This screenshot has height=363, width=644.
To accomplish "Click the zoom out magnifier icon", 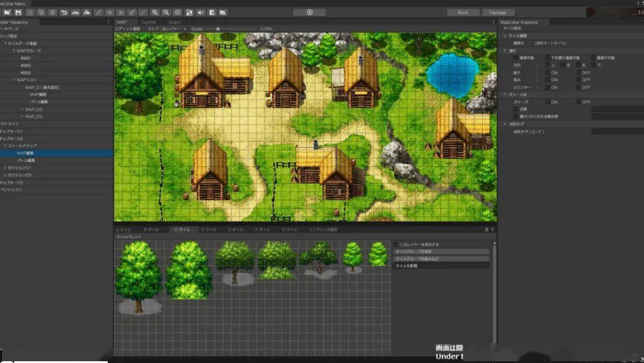I will pos(166,12).
